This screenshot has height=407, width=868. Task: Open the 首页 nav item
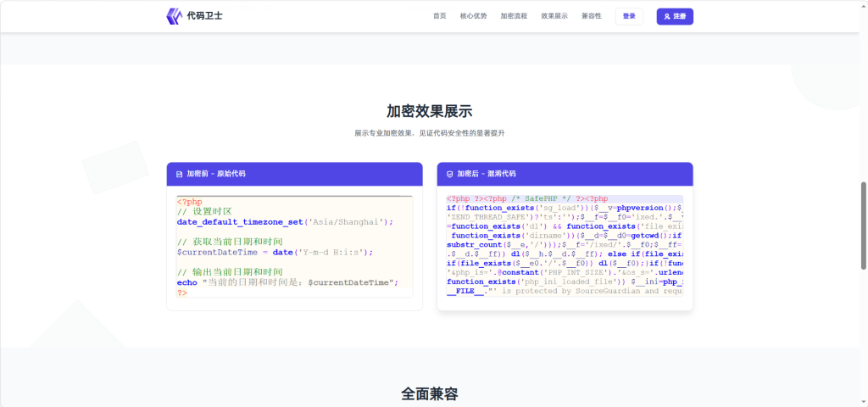tap(440, 16)
